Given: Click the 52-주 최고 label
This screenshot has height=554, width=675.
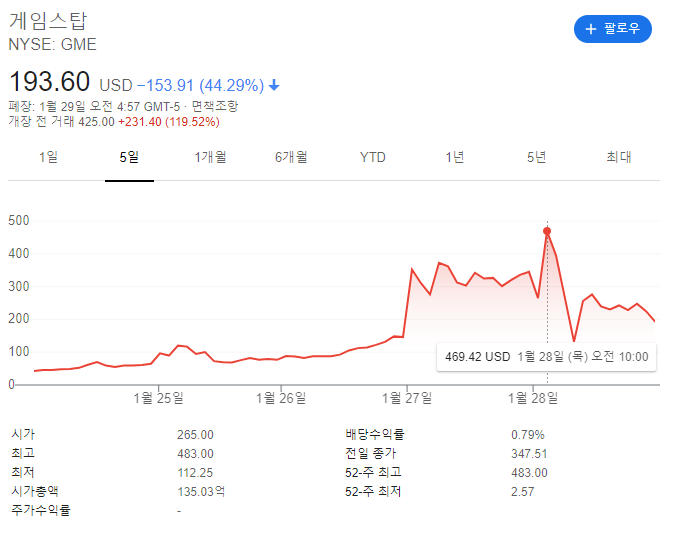Looking at the screenshot, I should 373,473.
